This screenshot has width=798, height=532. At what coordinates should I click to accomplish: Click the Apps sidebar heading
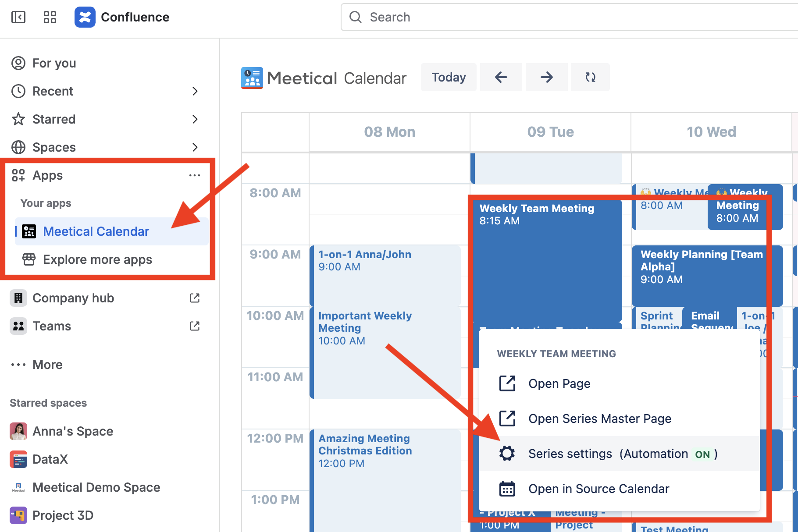click(x=48, y=175)
